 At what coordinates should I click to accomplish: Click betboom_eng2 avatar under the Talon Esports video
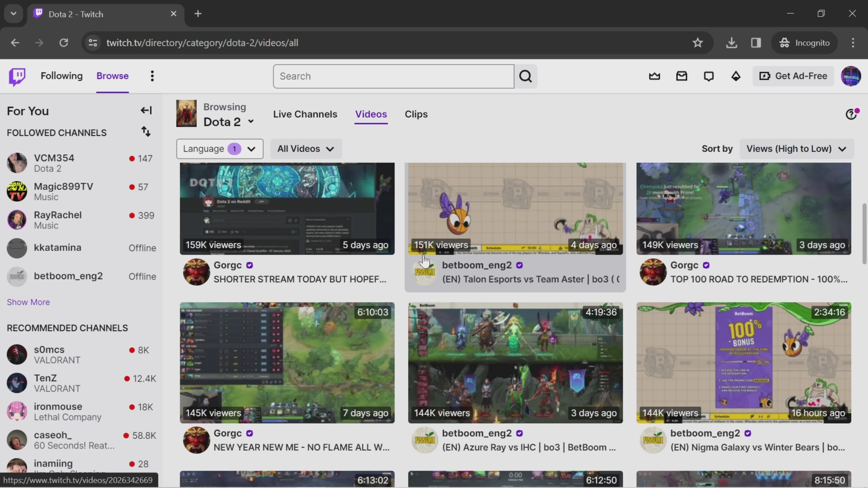pyautogui.click(x=425, y=272)
